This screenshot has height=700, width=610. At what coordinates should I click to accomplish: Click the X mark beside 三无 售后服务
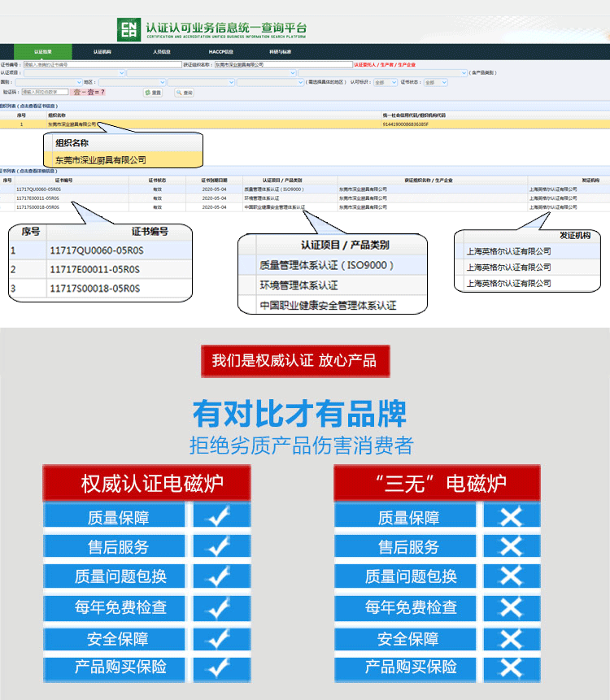(x=512, y=546)
